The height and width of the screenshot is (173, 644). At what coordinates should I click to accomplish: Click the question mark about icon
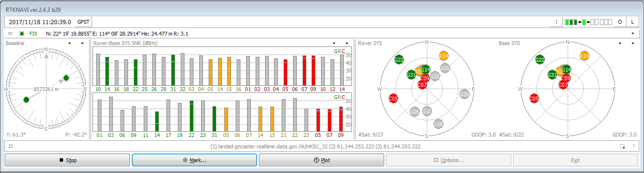tap(634, 146)
